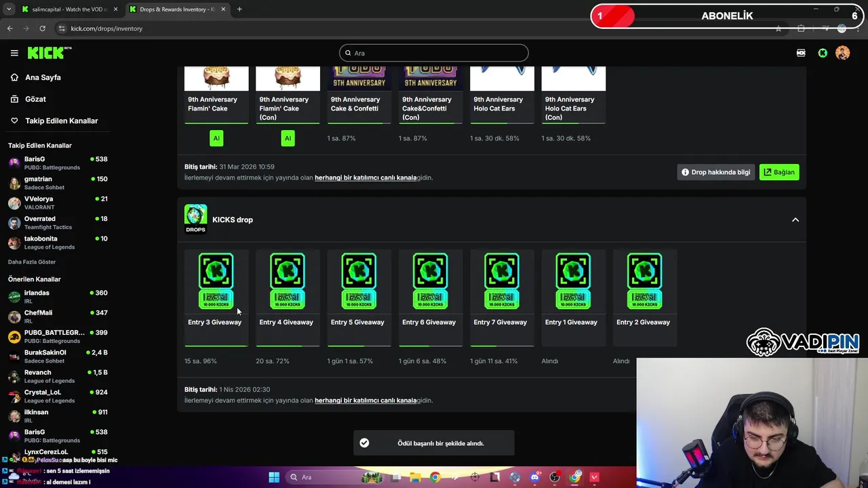Close the salimcapital browser tab
Viewport: 868px width, 488px height.
point(115,9)
